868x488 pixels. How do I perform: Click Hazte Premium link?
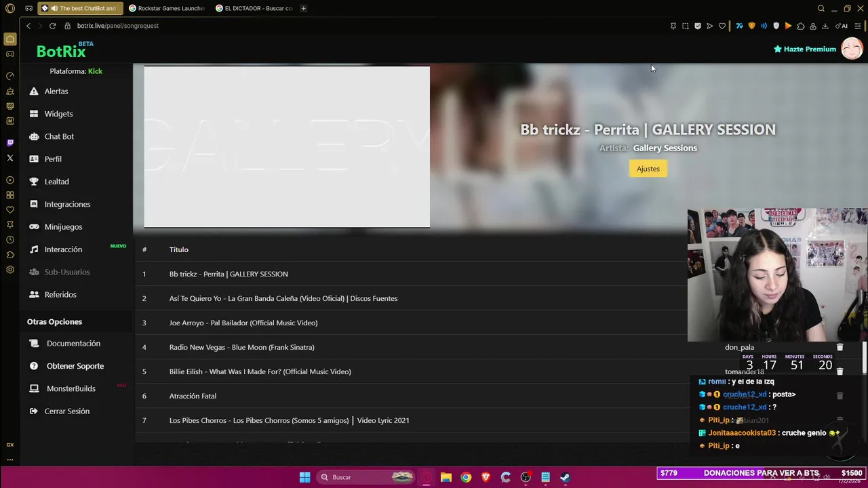click(x=805, y=49)
